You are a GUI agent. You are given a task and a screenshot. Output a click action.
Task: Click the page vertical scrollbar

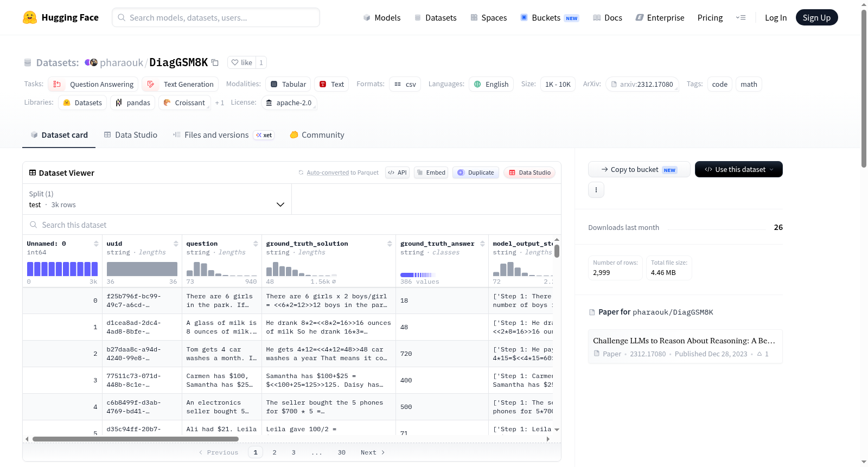pyautogui.click(x=864, y=88)
